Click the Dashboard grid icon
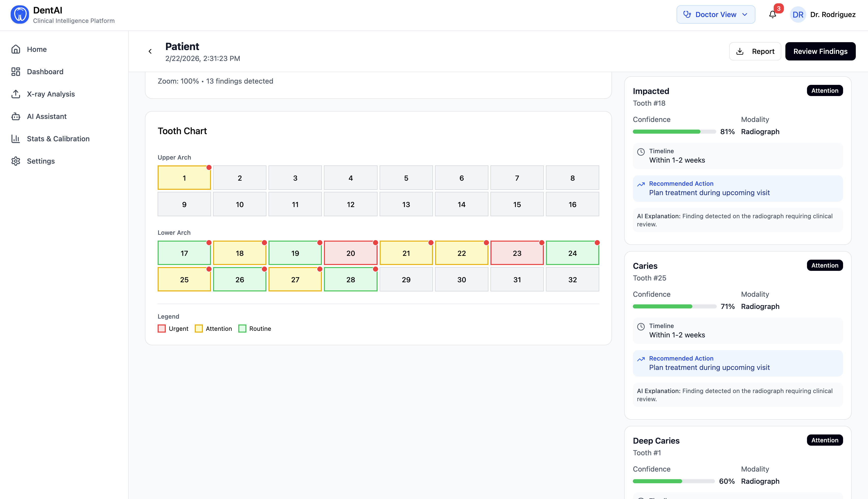868x499 pixels. click(16, 72)
